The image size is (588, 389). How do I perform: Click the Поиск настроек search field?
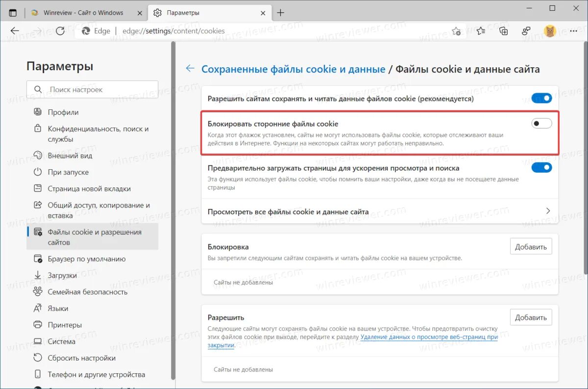click(93, 90)
